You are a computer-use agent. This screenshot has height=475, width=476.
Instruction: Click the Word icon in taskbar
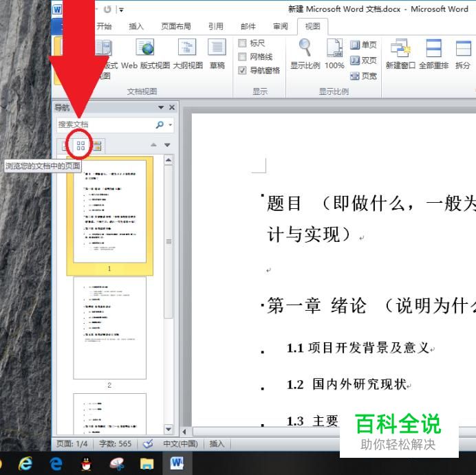[177, 463]
